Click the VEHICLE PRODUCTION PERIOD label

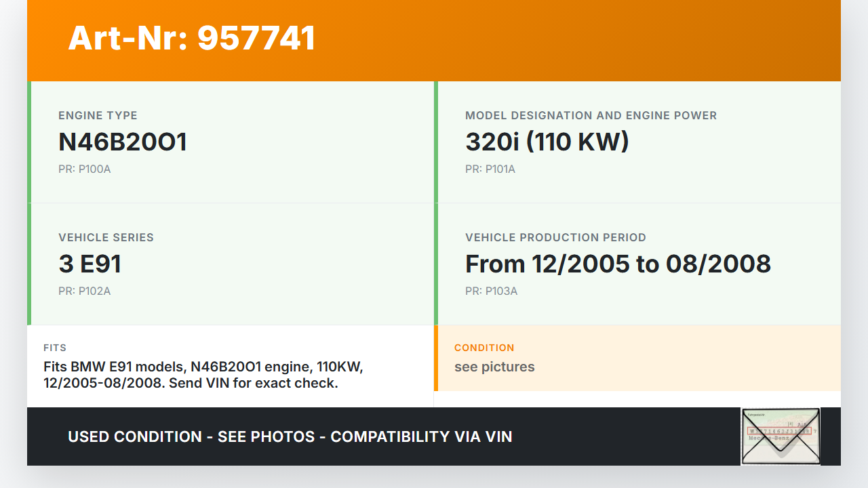555,237
